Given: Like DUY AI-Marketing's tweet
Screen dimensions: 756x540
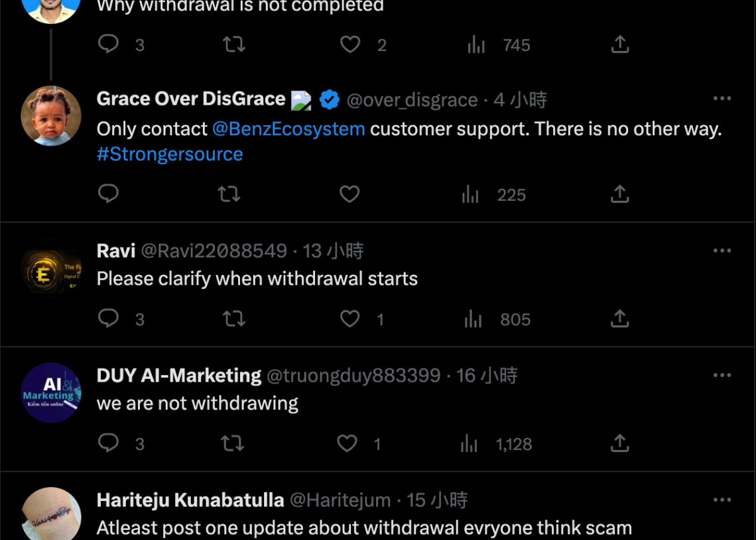Looking at the screenshot, I should [x=347, y=443].
